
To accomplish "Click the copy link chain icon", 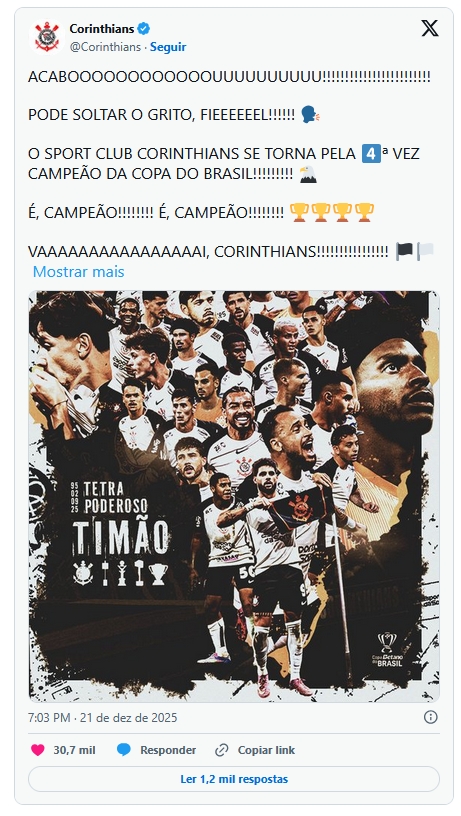I will (222, 750).
